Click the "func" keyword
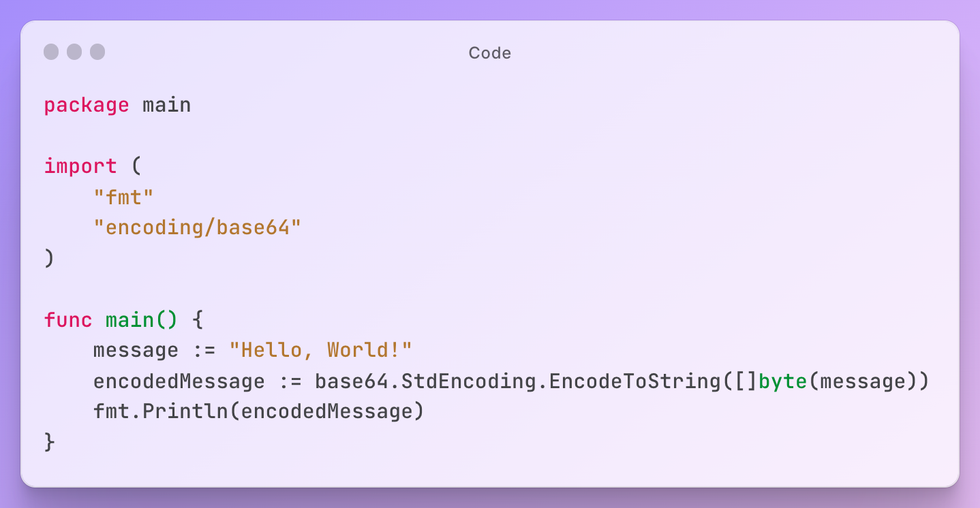This screenshot has height=508, width=980. 68,320
